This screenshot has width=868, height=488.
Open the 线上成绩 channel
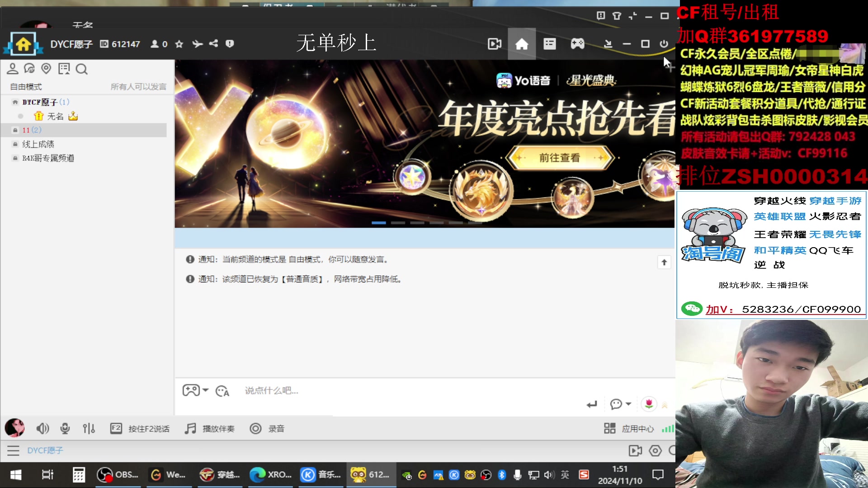(x=38, y=144)
